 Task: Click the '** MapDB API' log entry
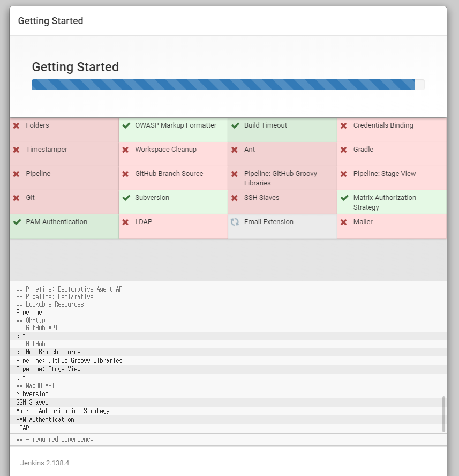(x=35, y=385)
